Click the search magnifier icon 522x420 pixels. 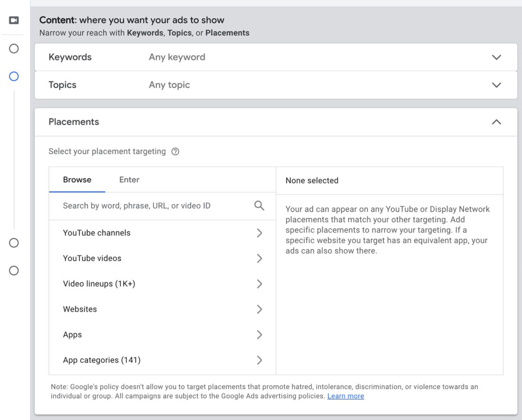pos(259,206)
